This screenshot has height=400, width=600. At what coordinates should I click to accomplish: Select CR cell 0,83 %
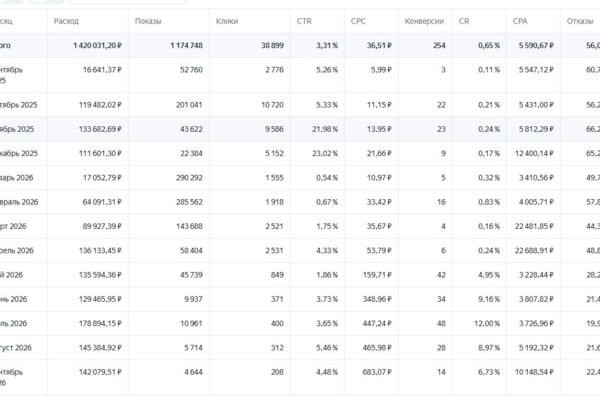(x=489, y=202)
